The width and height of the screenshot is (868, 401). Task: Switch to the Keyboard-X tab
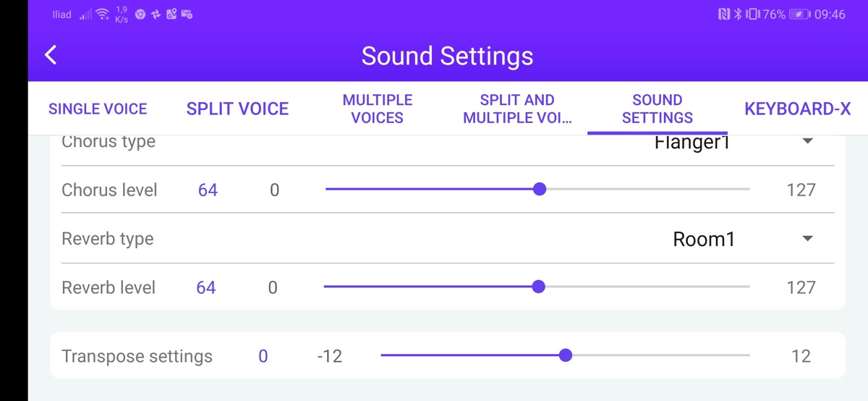797,109
